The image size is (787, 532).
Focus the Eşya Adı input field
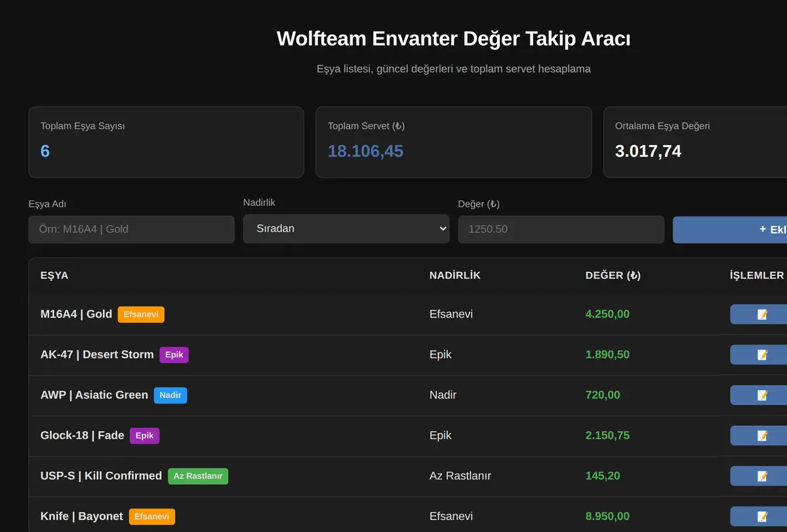[131, 230]
